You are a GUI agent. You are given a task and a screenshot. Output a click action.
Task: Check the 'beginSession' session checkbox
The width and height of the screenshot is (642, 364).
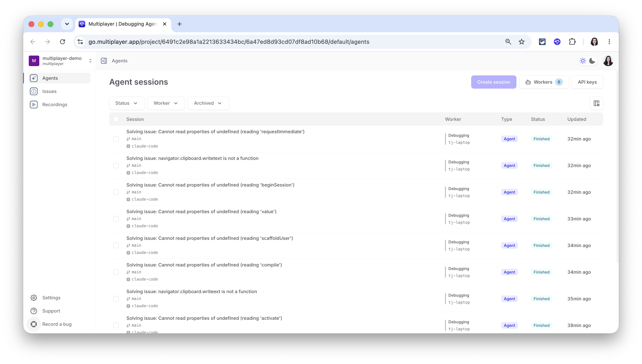coord(116,192)
